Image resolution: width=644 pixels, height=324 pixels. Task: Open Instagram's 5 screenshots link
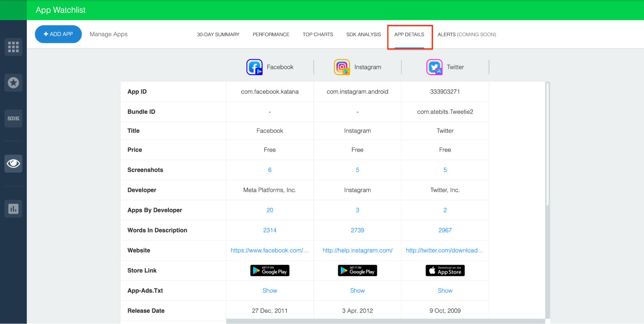[x=357, y=170]
